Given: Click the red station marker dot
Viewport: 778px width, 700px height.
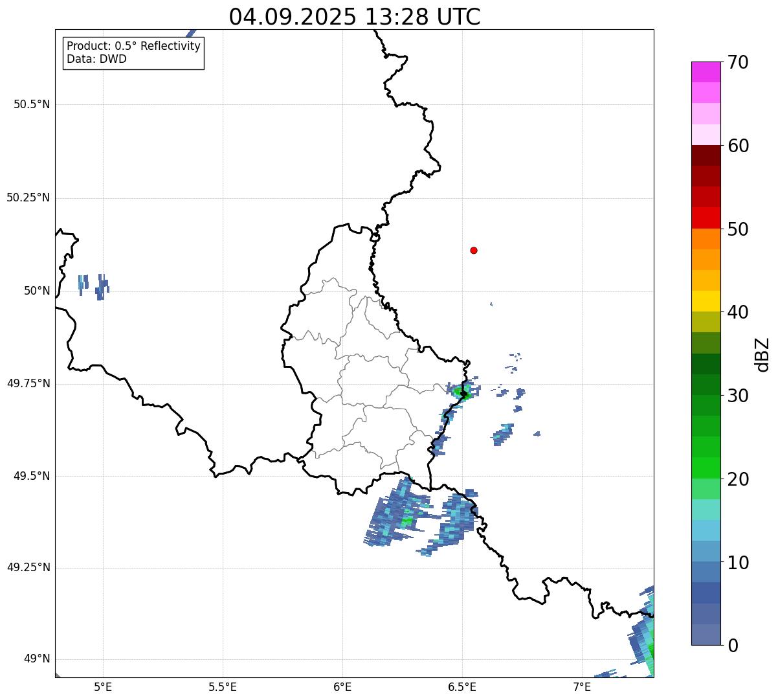Looking at the screenshot, I should (x=474, y=251).
